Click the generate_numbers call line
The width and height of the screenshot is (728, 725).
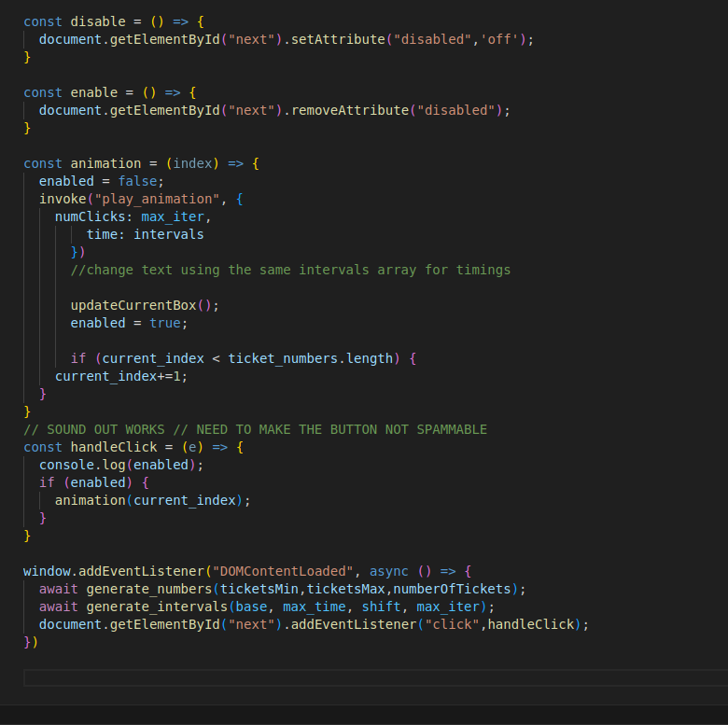click(282, 589)
